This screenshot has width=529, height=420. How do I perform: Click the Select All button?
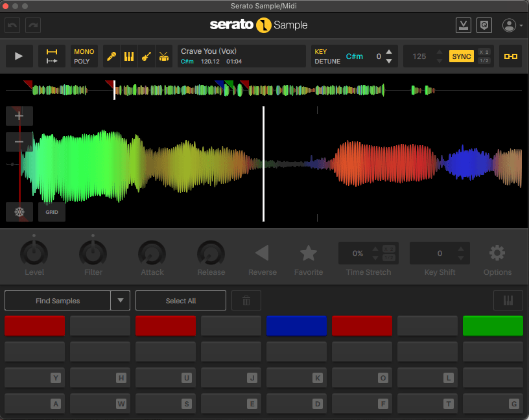click(181, 301)
